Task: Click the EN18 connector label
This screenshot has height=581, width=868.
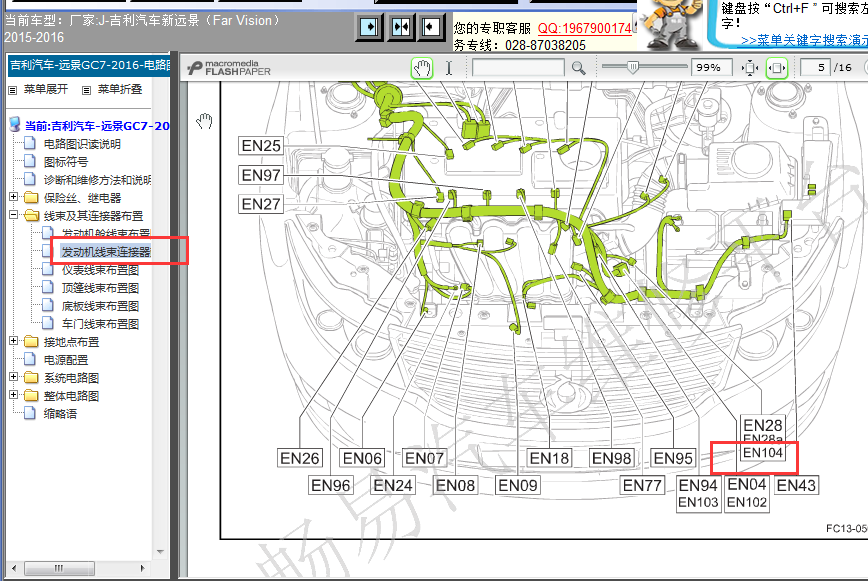Action: [549, 458]
